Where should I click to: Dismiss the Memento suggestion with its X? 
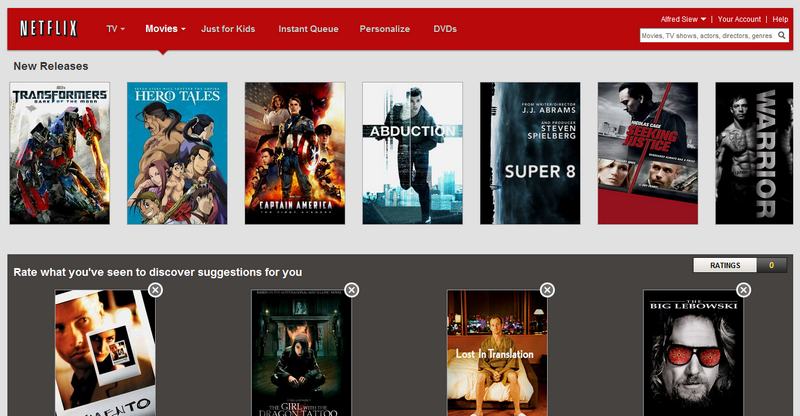click(155, 290)
